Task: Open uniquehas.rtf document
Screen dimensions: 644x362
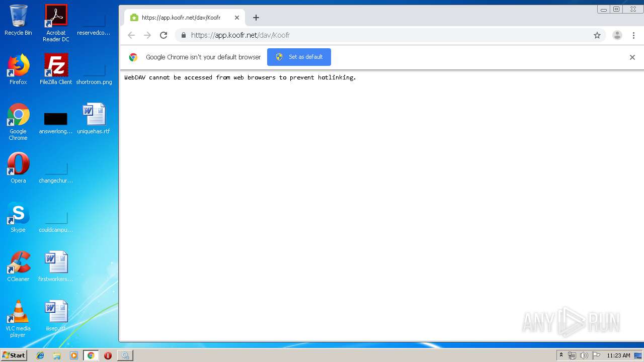Action: tap(94, 119)
